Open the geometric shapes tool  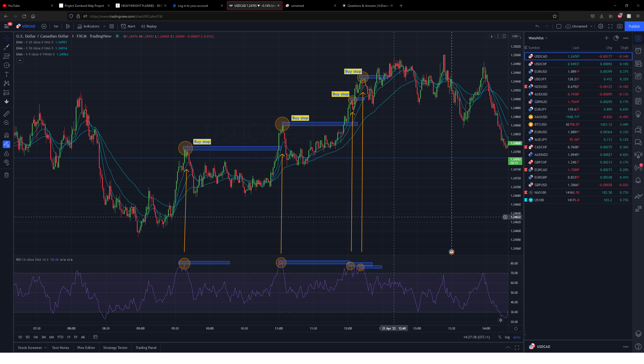point(7,65)
